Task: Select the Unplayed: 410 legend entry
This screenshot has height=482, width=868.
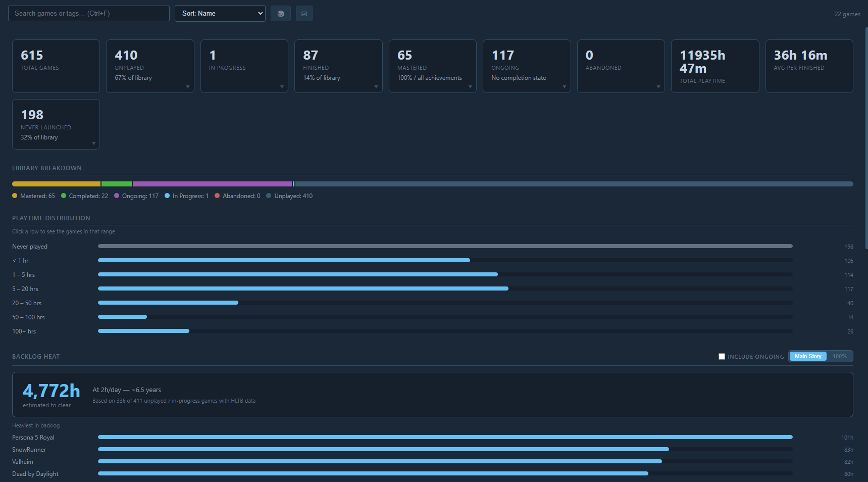Action: [x=289, y=196]
